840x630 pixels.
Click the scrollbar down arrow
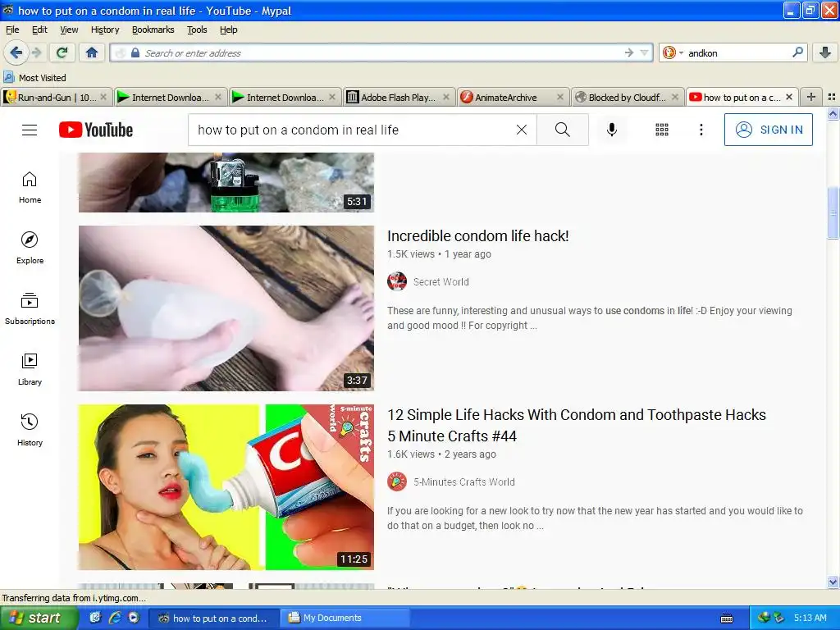pos(833,582)
